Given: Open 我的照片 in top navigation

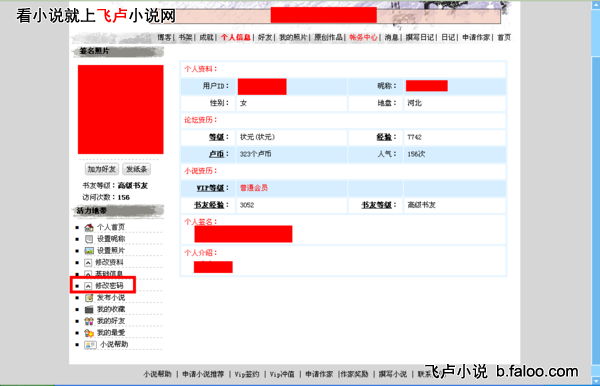Looking at the screenshot, I should click(x=293, y=37).
